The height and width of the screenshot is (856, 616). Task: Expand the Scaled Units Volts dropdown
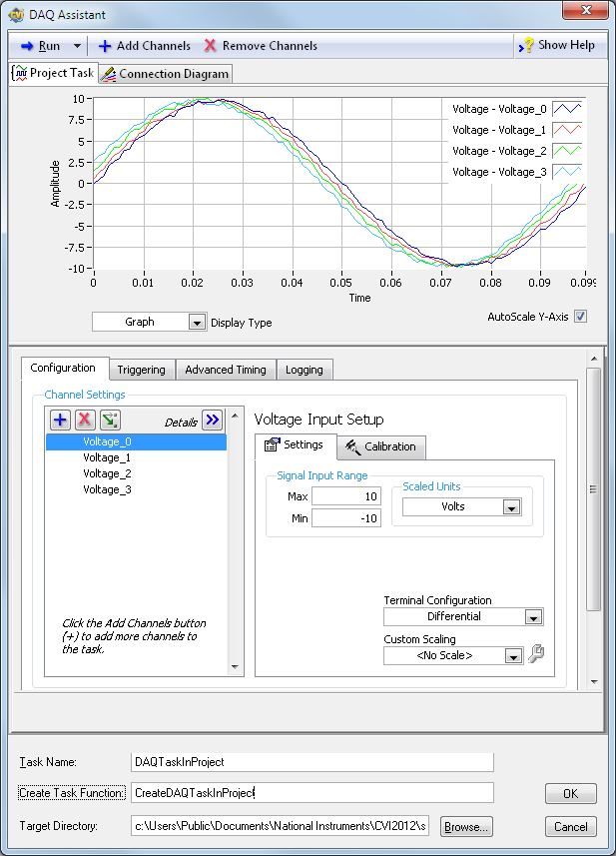coord(511,507)
